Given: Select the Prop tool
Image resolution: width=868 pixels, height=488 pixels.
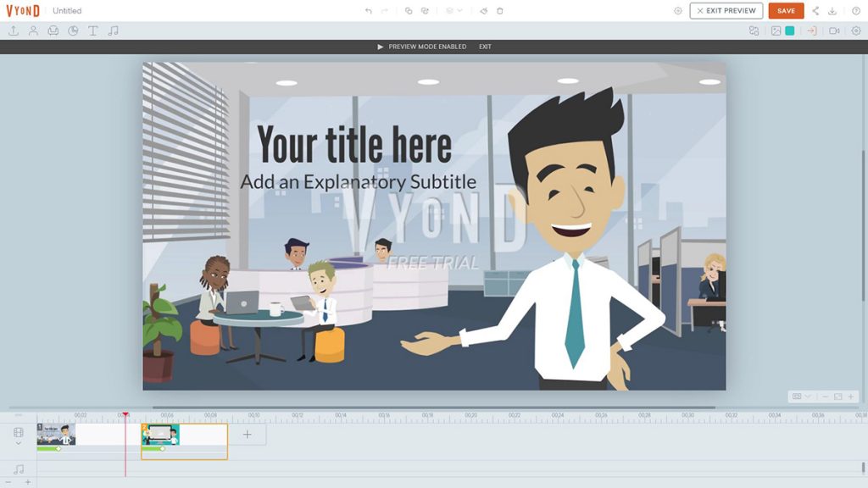Looking at the screenshot, I should [x=53, y=30].
